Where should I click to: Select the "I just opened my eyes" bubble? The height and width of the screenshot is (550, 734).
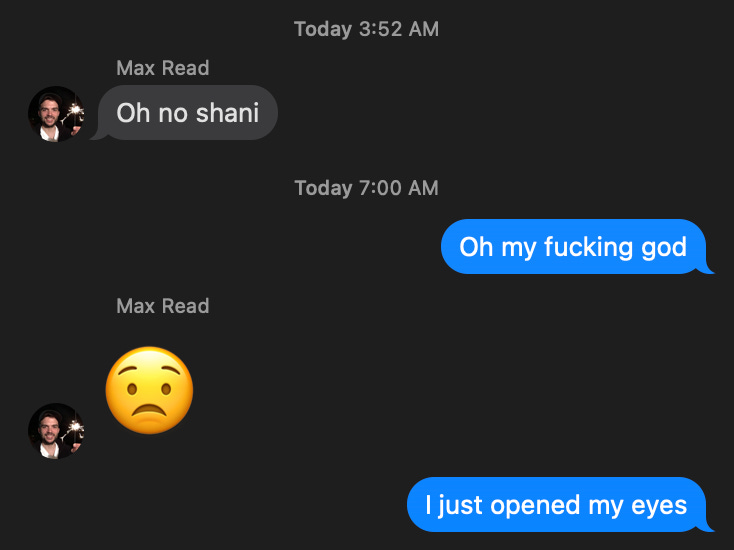pyautogui.click(x=560, y=505)
